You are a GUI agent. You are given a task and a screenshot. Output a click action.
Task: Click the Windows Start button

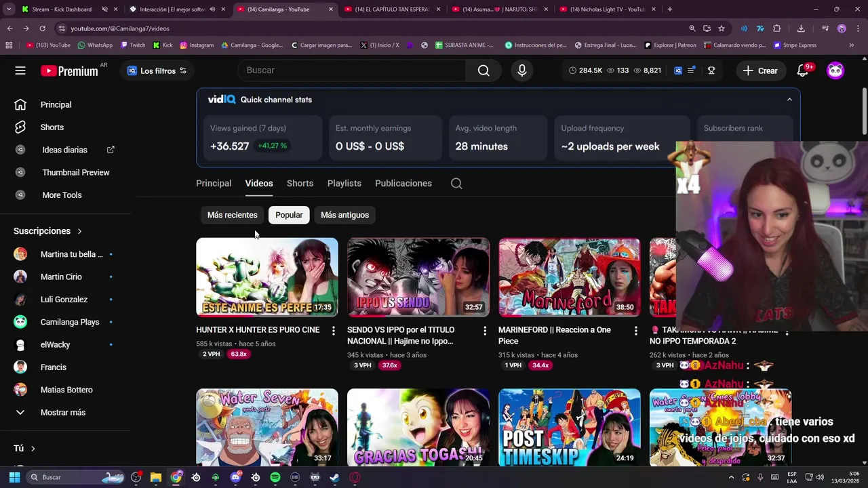pyautogui.click(x=14, y=477)
